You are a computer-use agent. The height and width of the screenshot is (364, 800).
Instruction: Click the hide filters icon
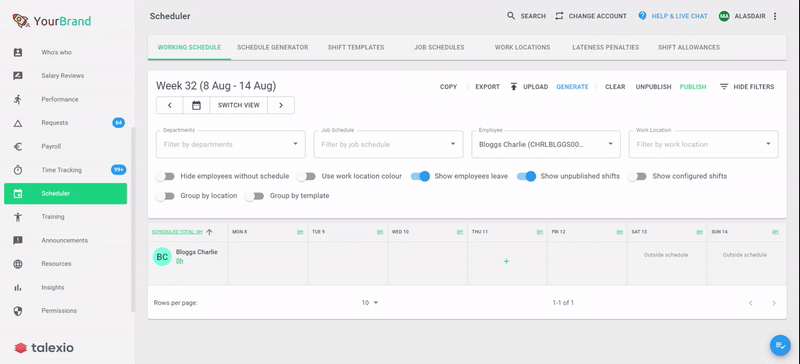(724, 87)
